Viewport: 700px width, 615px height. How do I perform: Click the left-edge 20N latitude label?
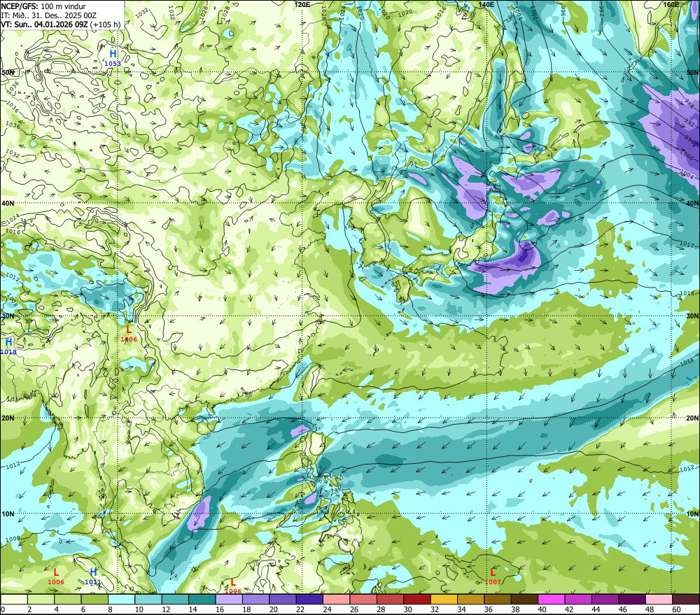[8, 418]
